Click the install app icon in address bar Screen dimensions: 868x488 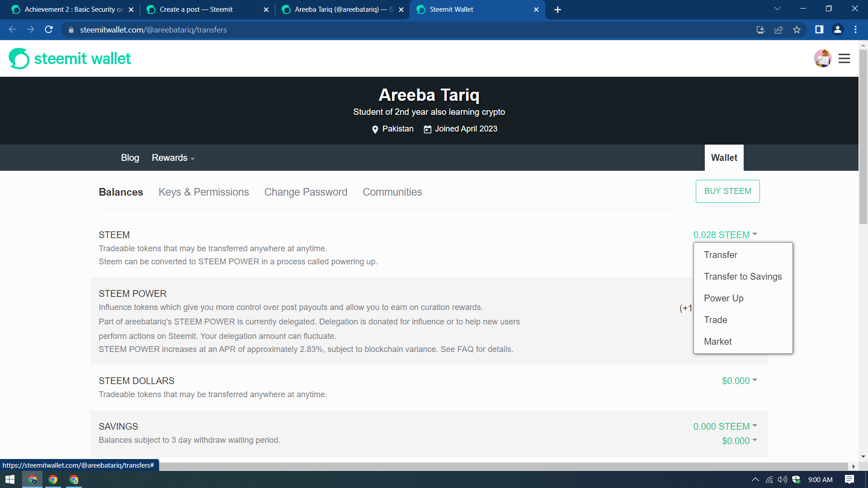coord(760,30)
